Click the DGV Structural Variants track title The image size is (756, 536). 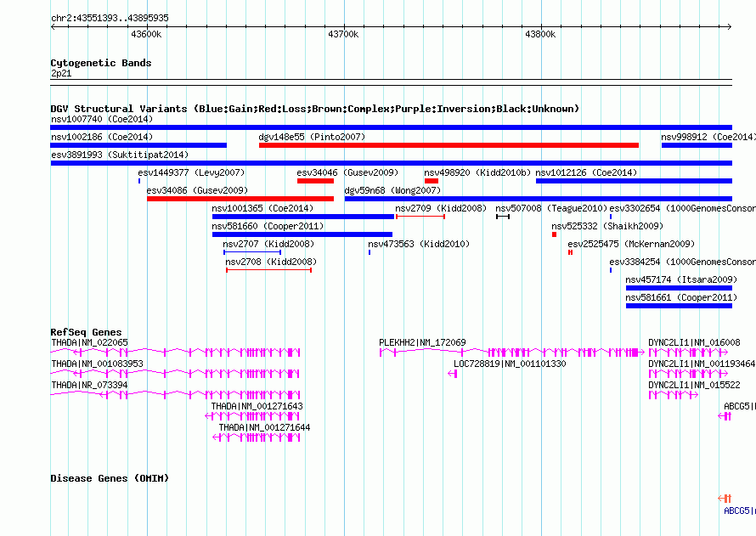coord(314,109)
